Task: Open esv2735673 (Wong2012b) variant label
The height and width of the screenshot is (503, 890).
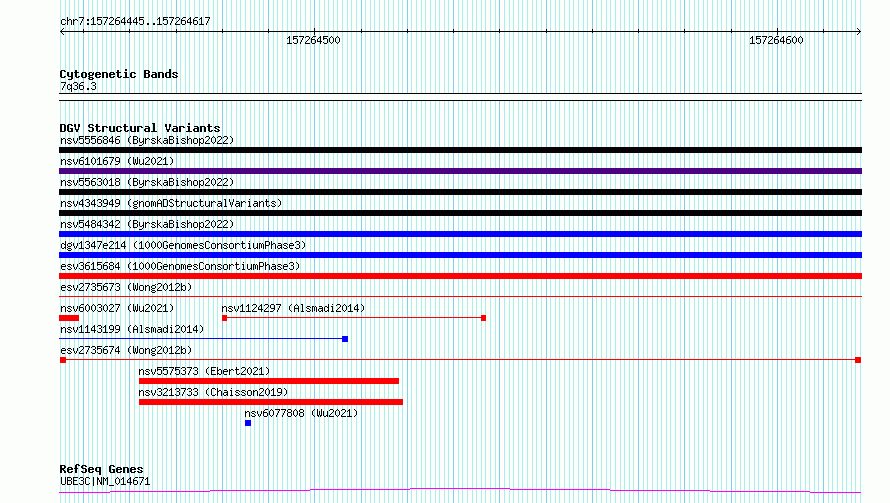Action: [x=126, y=287]
